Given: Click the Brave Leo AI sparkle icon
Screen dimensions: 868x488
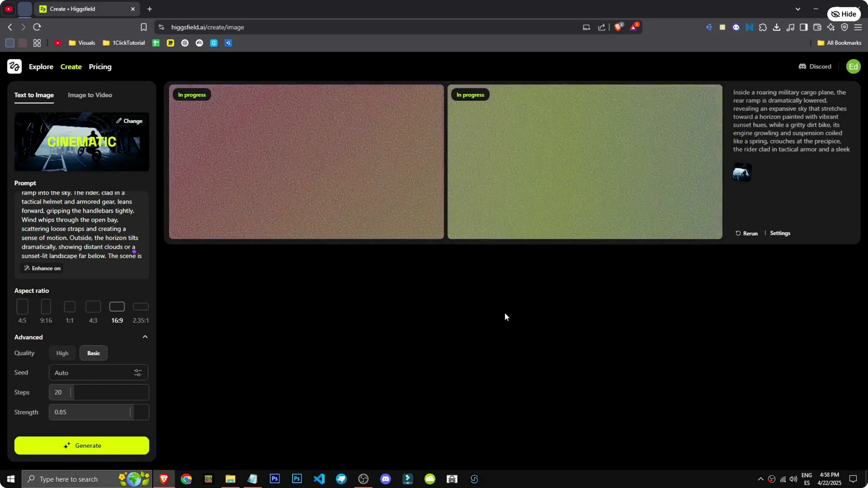Looking at the screenshot, I should (831, 27).
